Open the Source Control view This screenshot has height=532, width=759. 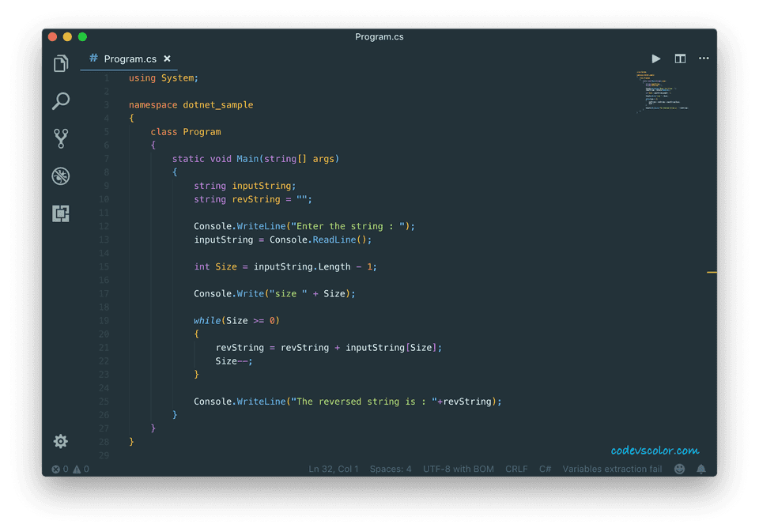(61, 138)
